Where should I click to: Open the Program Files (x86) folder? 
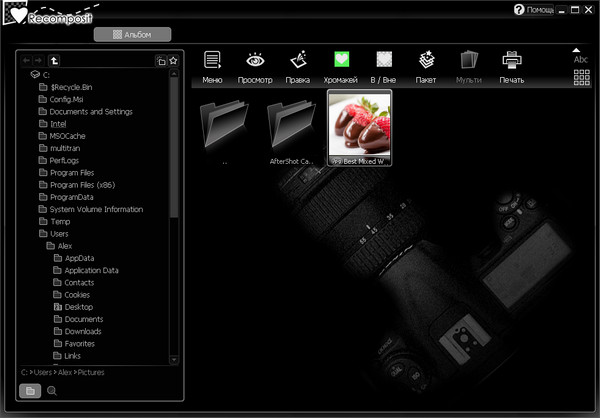tap(77, 185)
